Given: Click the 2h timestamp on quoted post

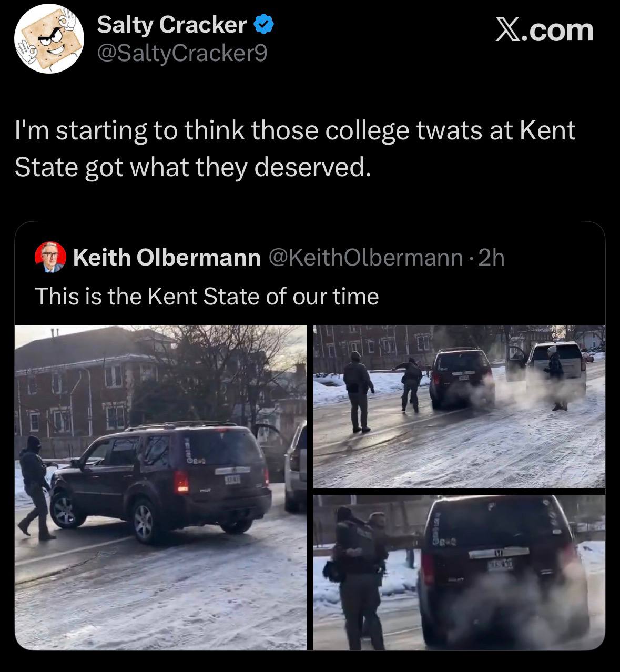Looking at the screenshot, I should pyautogui.click(x=492, y=258).
